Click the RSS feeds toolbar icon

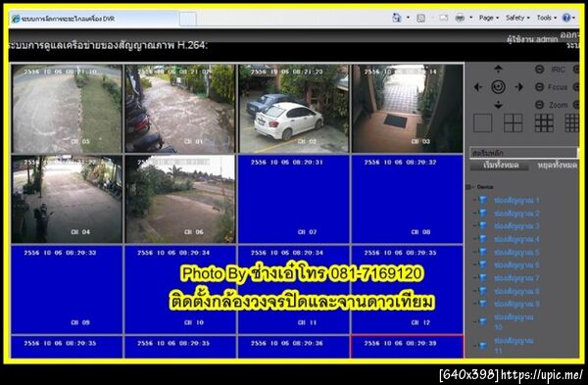coord(420,18)
